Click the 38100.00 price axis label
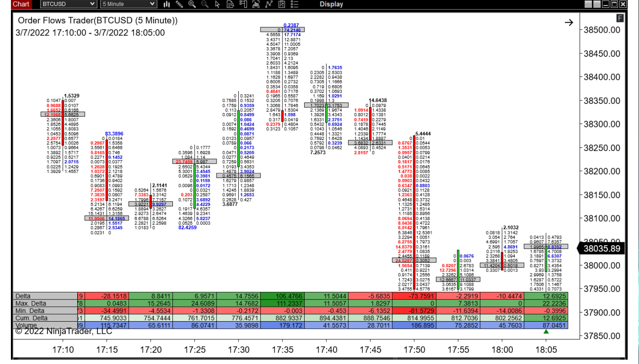Viewport: 639px width, 364px height. [x=602, y=219]
